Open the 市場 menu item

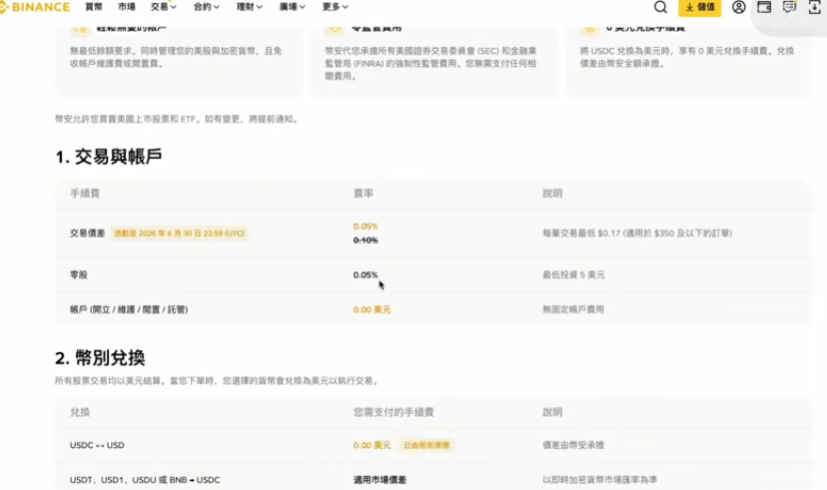point(127,7)
